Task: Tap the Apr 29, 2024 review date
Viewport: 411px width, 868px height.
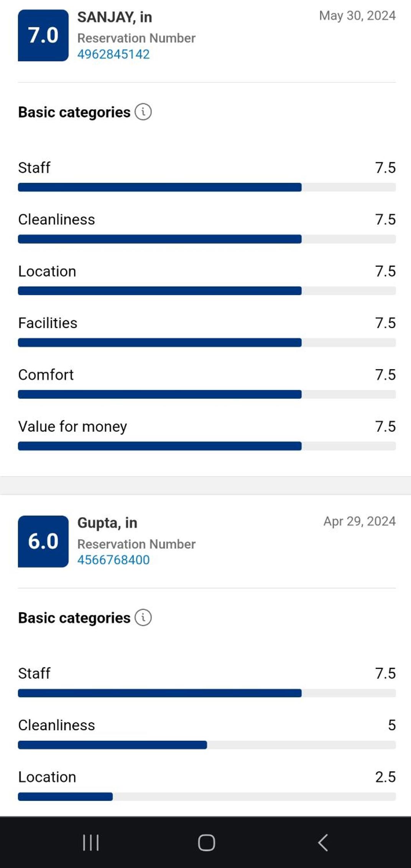Action: tap(359, 521)
